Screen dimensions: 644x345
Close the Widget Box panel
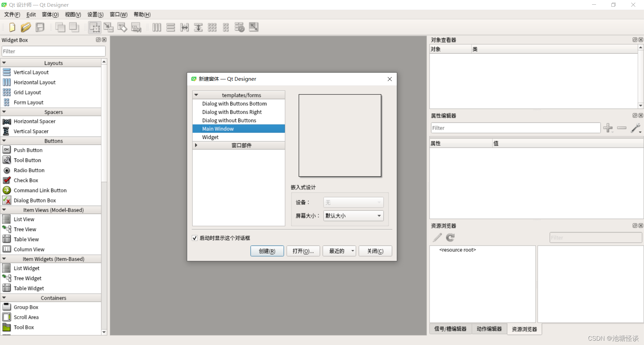[104, 40]
